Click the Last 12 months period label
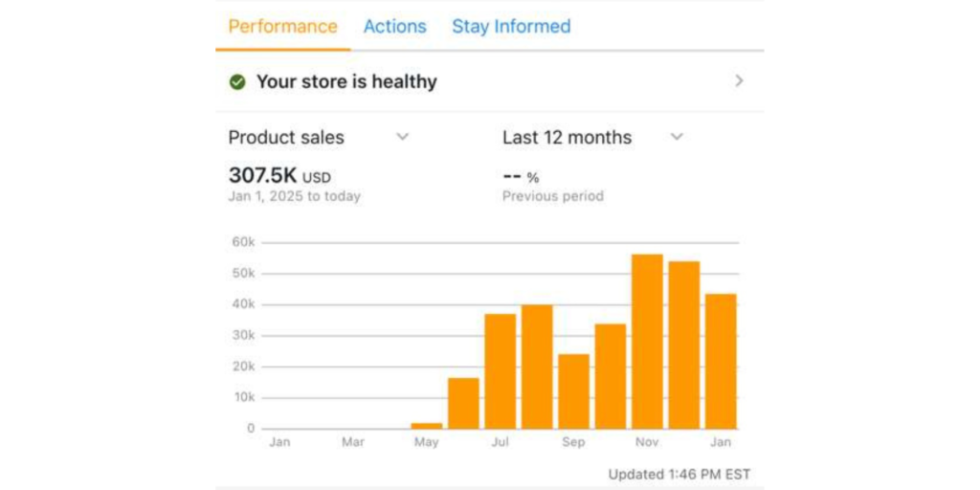The image size is (980, 490). pyautogui.click(x=567, y=138)
